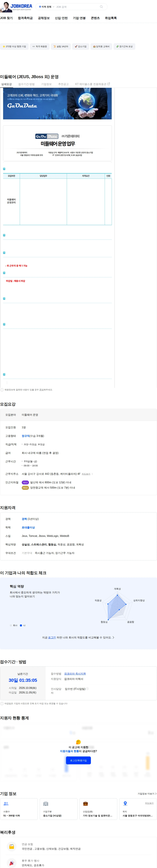Screen dimensions: 157x868
Task: Click the 문의 link under posting
Action: (x=41, y=389)
